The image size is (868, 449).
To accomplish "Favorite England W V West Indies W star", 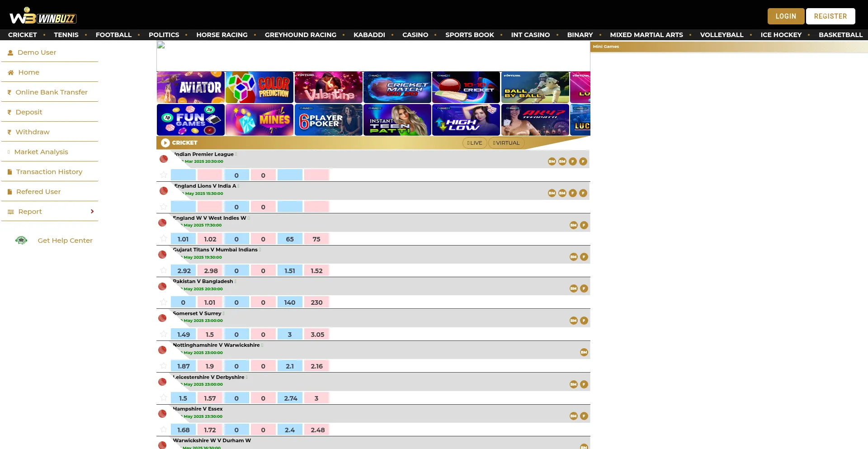I will pyautogui.click(x=164, y=239).
